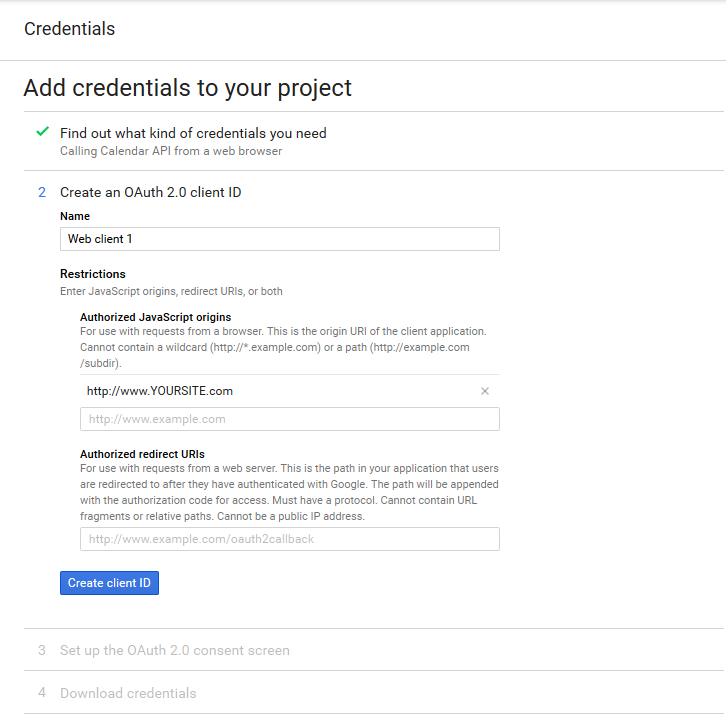Remove the http://www.YOURSITE.com origin entry
Screen dimensions: 726x714
point(485,391)
